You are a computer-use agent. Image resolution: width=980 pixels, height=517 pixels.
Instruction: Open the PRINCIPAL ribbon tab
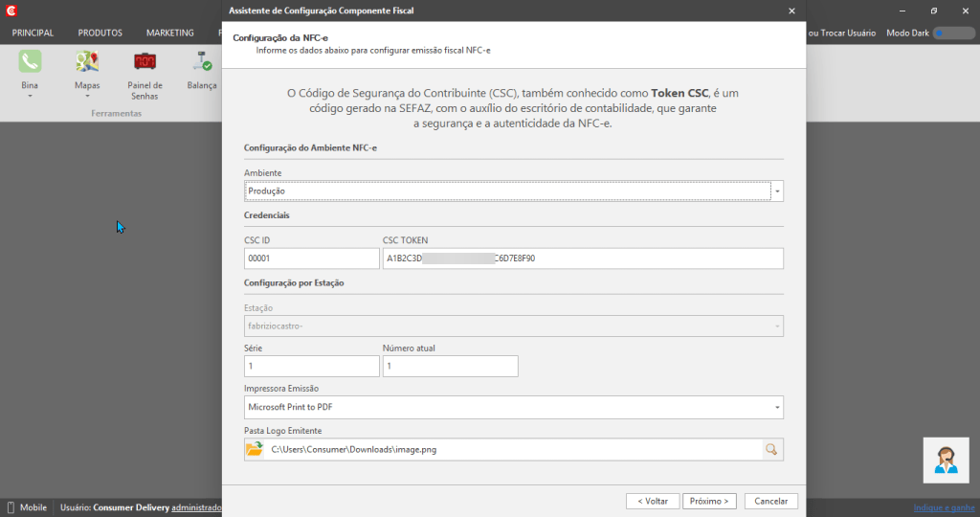(33, 34)
